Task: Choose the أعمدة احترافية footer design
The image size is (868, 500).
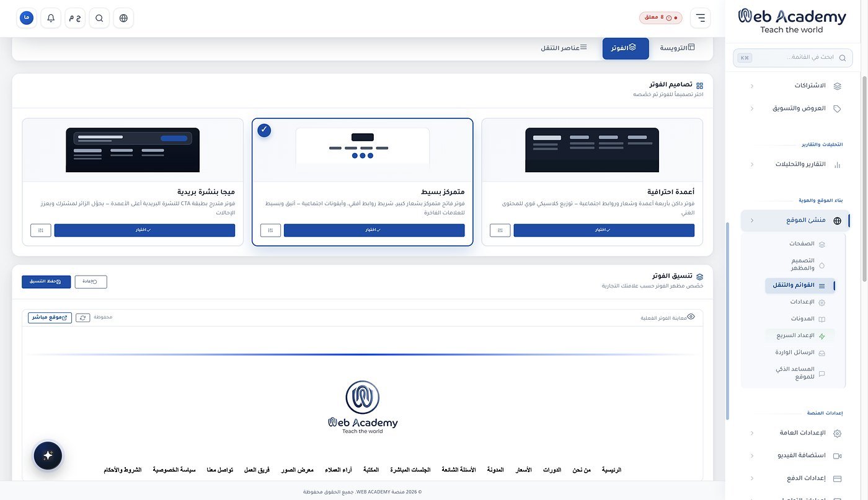Action: click(604, 230)
